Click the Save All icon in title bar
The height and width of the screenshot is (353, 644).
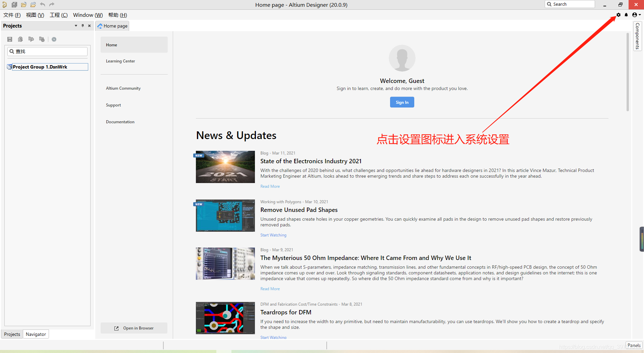click(14, 5)
